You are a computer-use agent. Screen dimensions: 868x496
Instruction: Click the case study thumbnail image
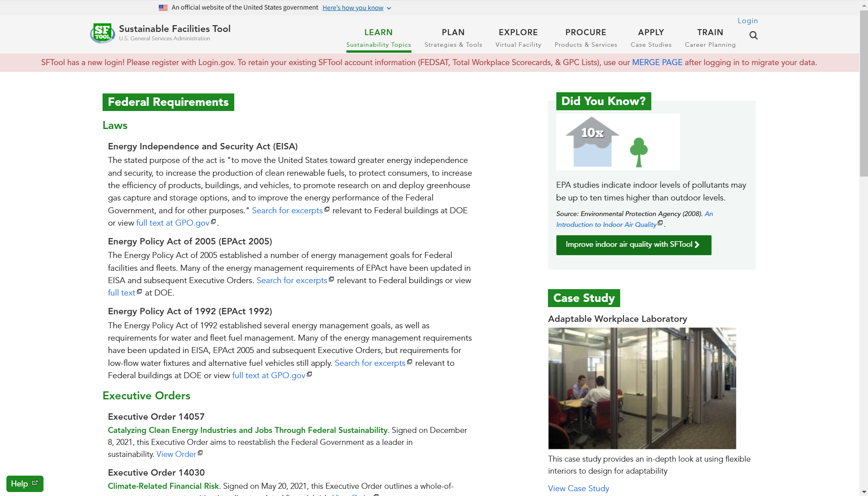tap(642, 389)
